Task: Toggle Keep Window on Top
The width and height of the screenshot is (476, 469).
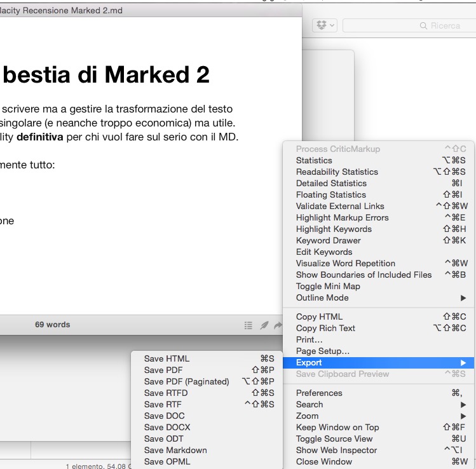Action: click(378, 428)
